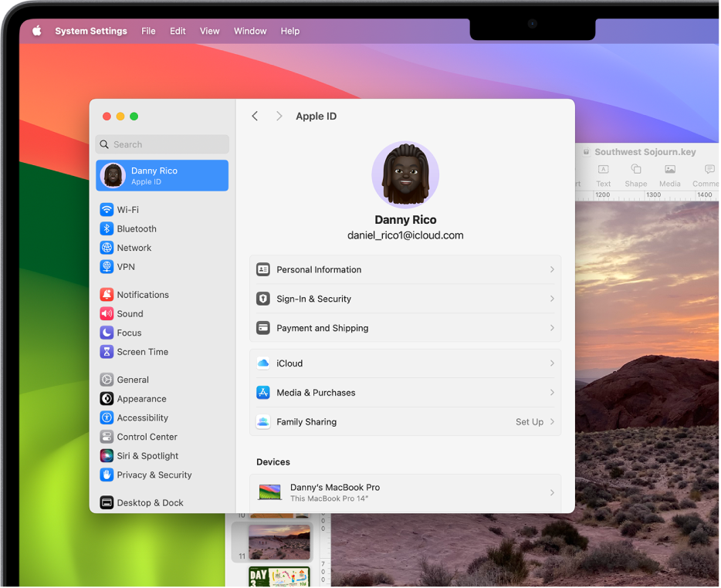
Task: Open Control Center settings
Action: pos(147,437)
